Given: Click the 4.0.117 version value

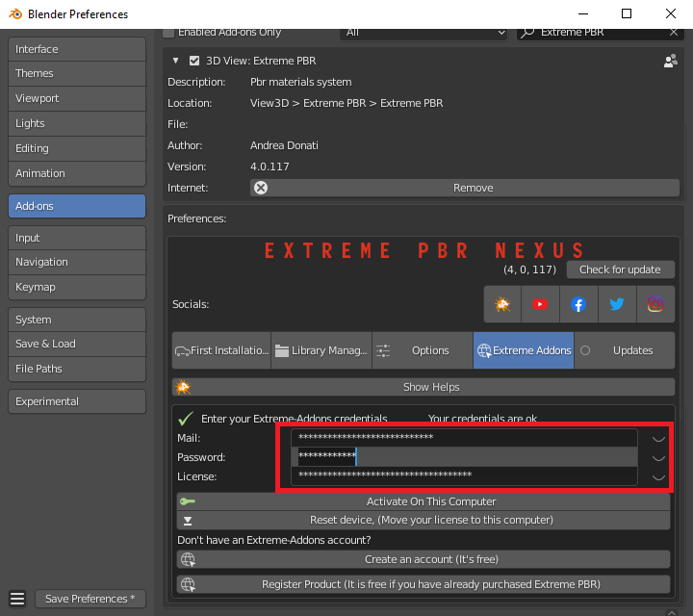Looking at the screenshot, I should click(x=269, y=167).
